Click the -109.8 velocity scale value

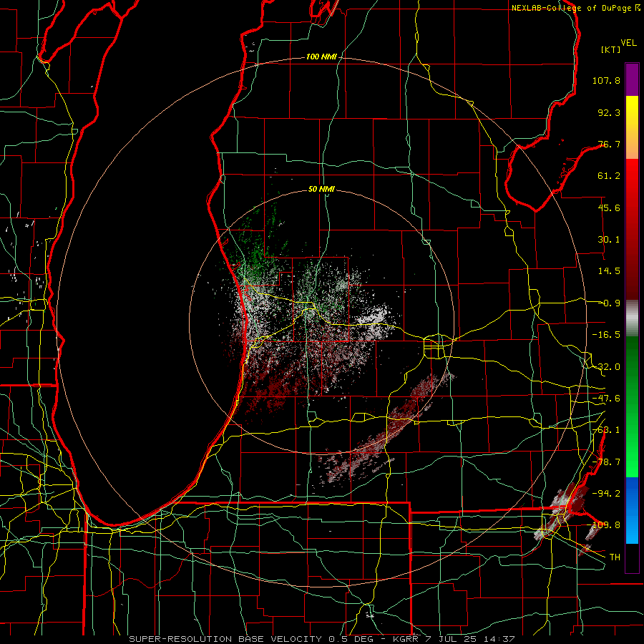point(604,525)
